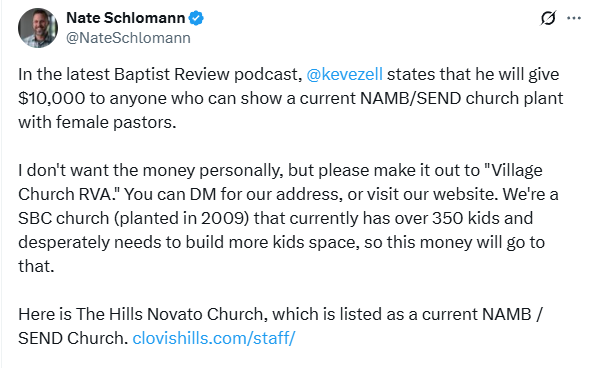Click the "$10,000" amount in the post
The height and width of the screenshot is (368, 596).
[52, 98]
